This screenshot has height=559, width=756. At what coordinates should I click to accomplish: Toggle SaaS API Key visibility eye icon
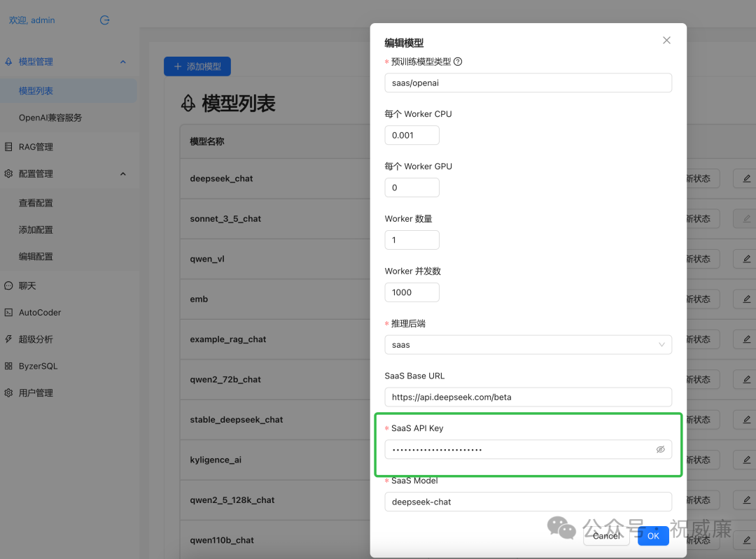[660, 450]
